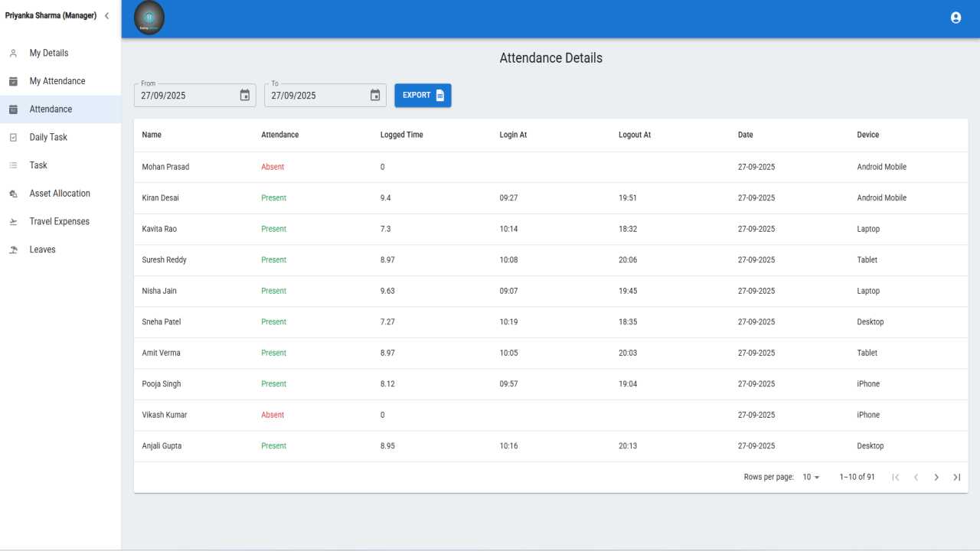Click the To date input field
Screen dimensions: 980x551
pyautogui.click(x=325, y=95)
